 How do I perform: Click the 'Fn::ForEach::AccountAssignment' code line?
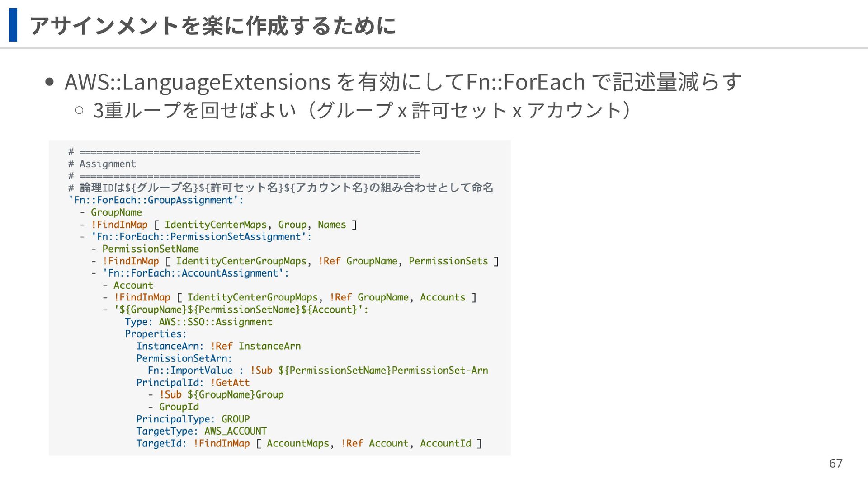point(195,273)
